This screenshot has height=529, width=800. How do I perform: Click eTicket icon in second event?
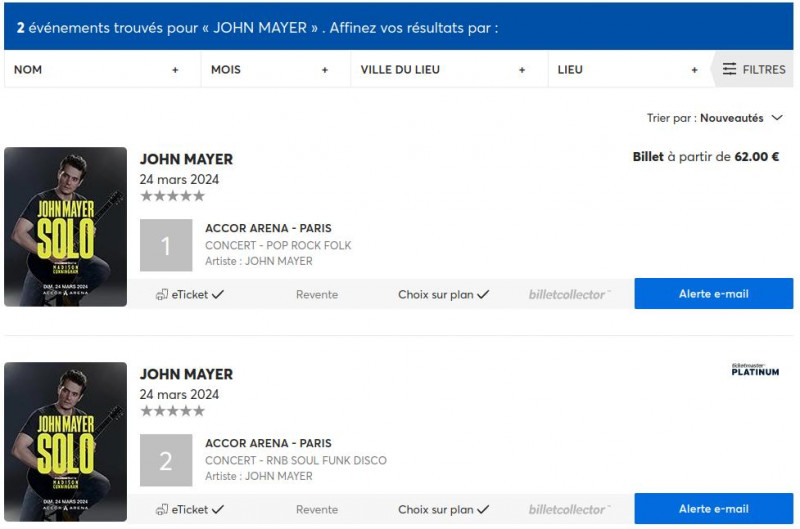[x=161, y=509]
